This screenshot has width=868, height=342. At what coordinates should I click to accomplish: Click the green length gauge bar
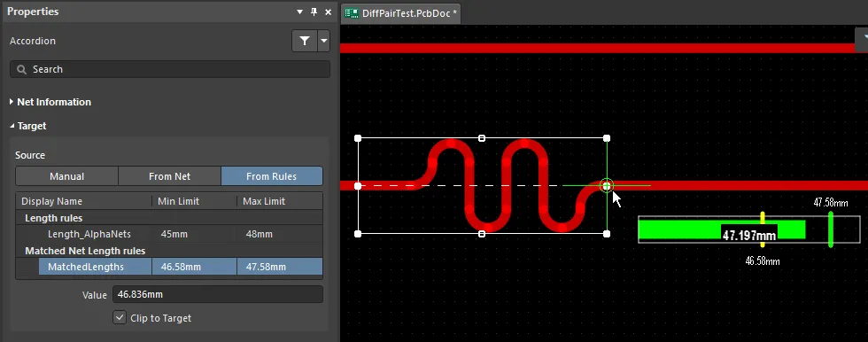tap(721, 229)
